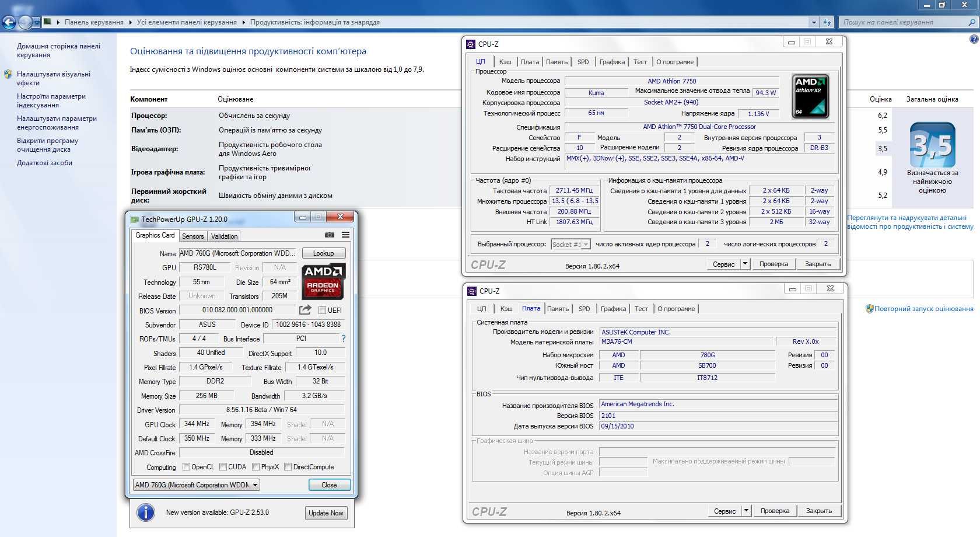Expand the Панель керування breadcrumb arrow

coord(130,22)
